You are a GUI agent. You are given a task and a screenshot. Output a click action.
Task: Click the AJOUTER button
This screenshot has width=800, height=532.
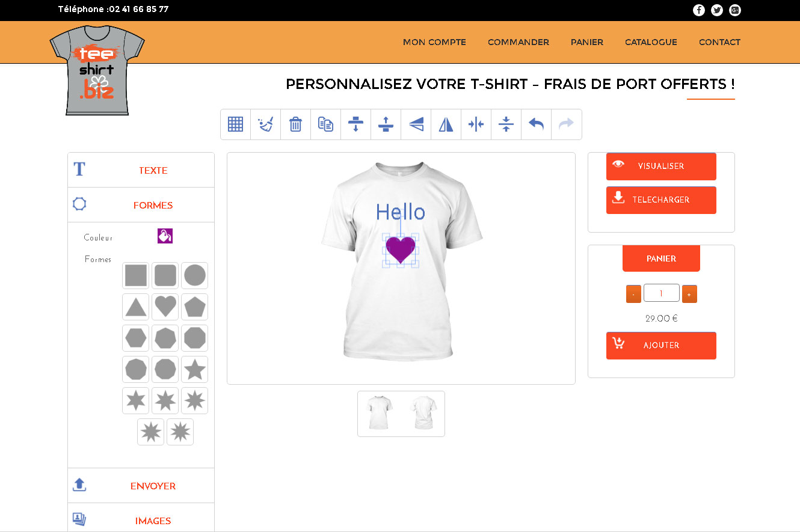(661, 346)
